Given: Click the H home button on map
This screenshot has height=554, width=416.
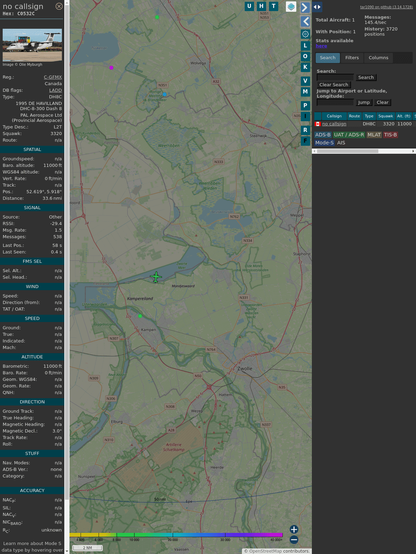Looking at the screenshot, I should [x=261, y=6].
